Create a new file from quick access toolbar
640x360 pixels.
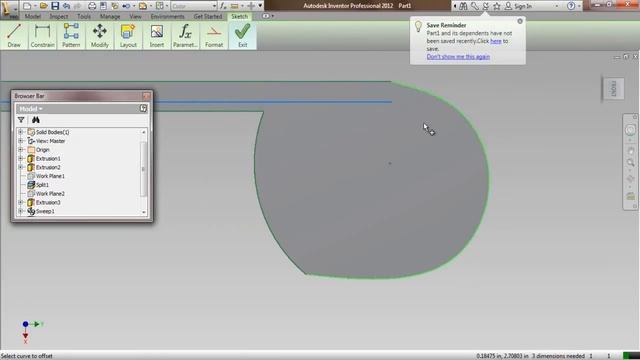coord(27,6)
